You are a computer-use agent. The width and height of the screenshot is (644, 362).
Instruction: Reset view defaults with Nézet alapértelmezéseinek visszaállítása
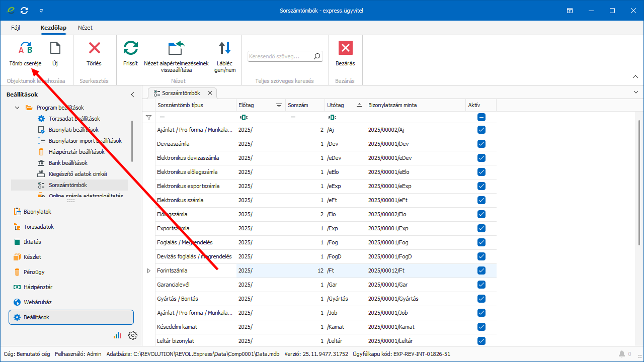[x=176, y=48]
